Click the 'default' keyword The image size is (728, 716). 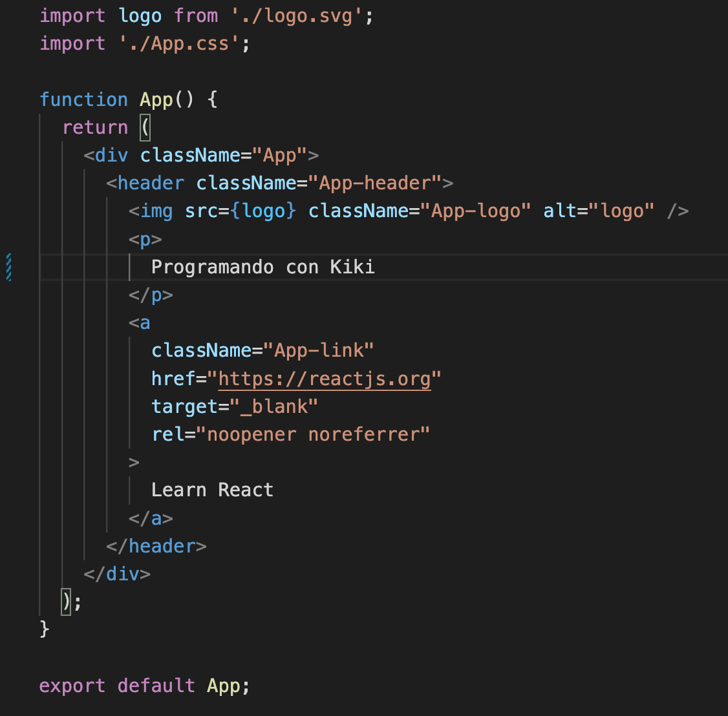pyautogui.click(x=156, y=686)
